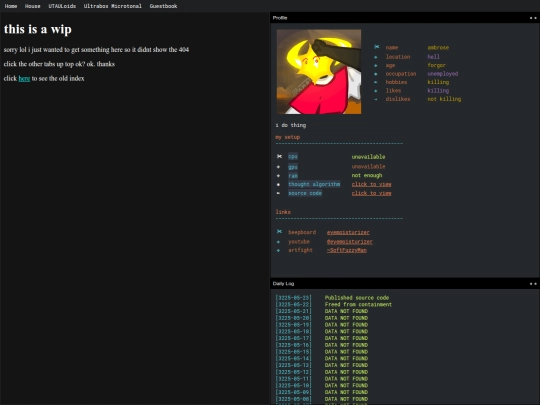The width and height of the screenshot is (540, 405).
Task: Click the bullet icon beside 'age'
Action: pyautogui.click(x=376, y=65)
